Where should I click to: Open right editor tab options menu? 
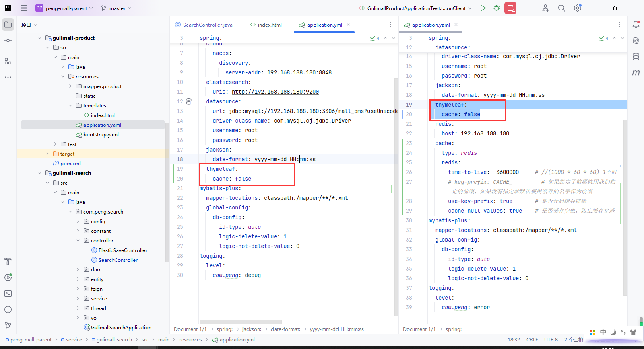point(620,25)
